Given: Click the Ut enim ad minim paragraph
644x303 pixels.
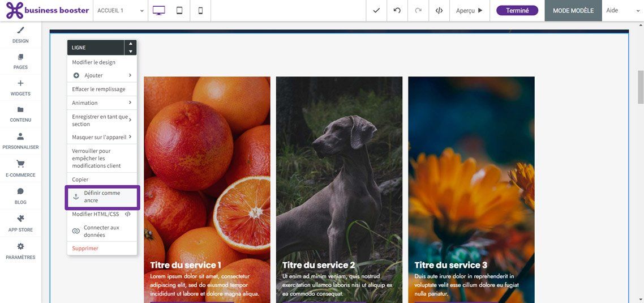Looking at the screenshot, I should tap(338, 285).
